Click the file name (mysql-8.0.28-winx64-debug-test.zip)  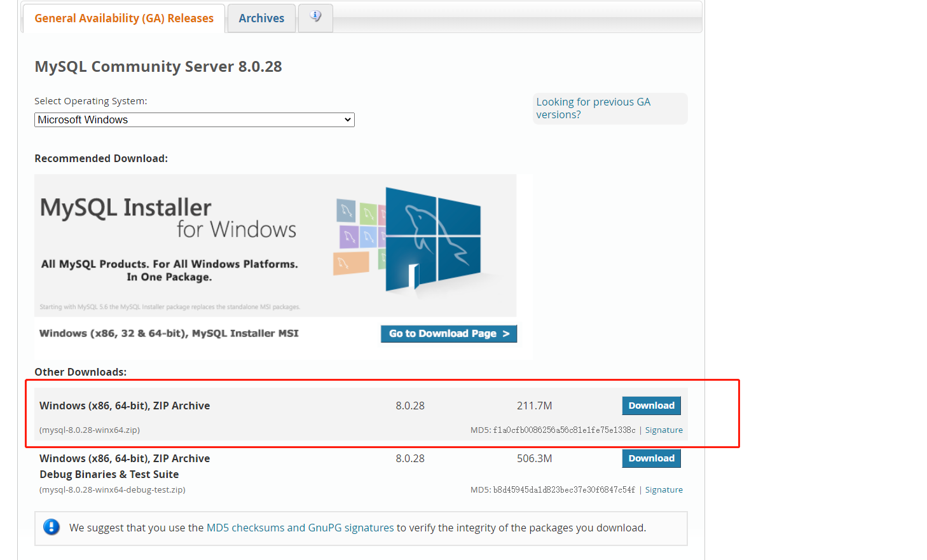[x=113, y=490]
